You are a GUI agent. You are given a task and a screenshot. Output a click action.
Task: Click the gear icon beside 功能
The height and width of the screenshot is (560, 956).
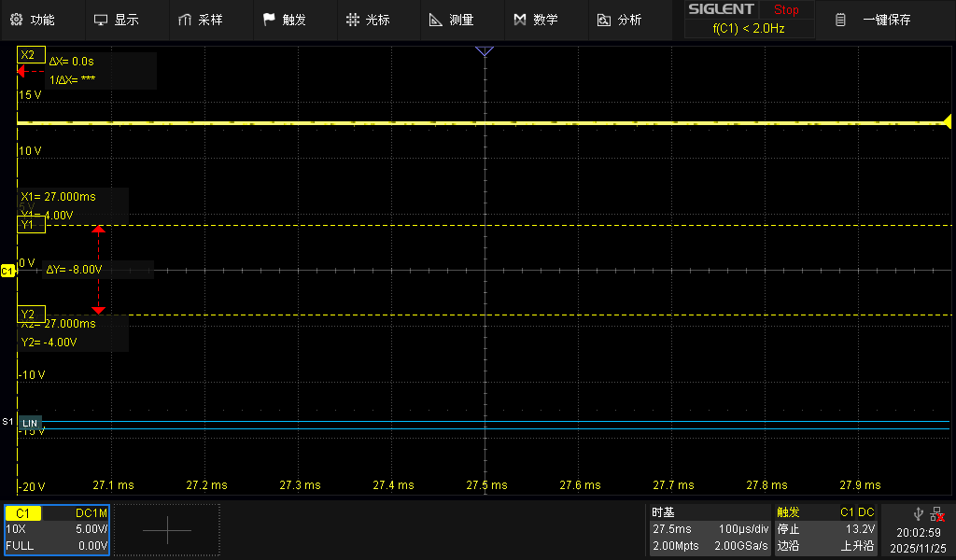[x=17, y=20]
